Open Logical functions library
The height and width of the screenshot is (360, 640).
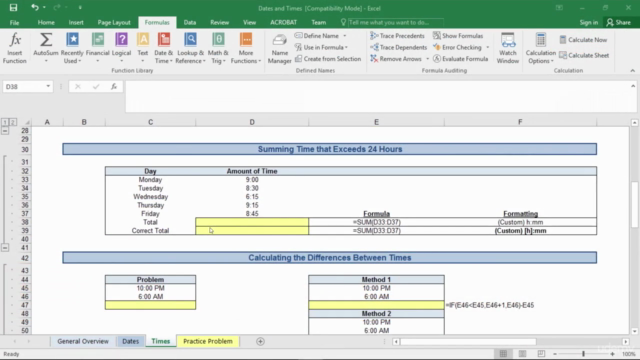pyautogui.click(x=121, y=48)
